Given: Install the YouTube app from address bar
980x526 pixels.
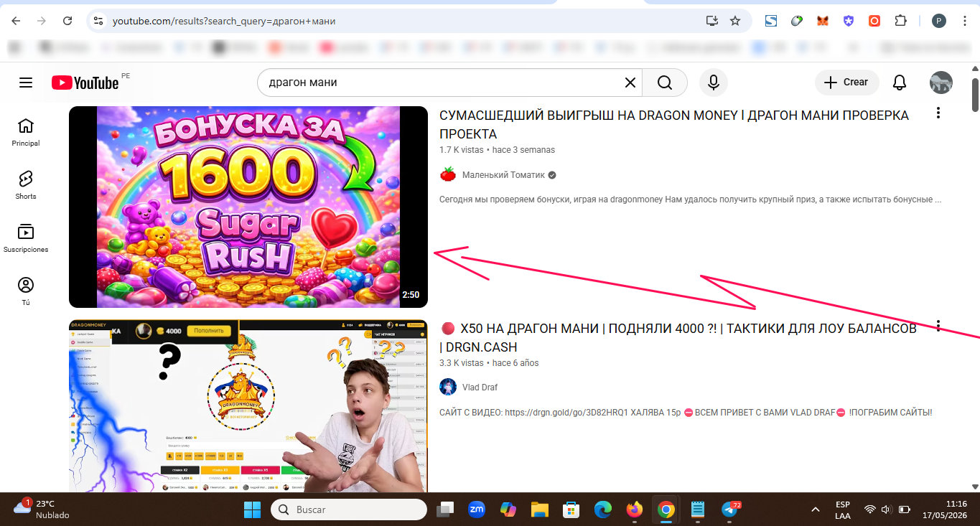Looking at the screenshot, I should (x=712, y=21).
